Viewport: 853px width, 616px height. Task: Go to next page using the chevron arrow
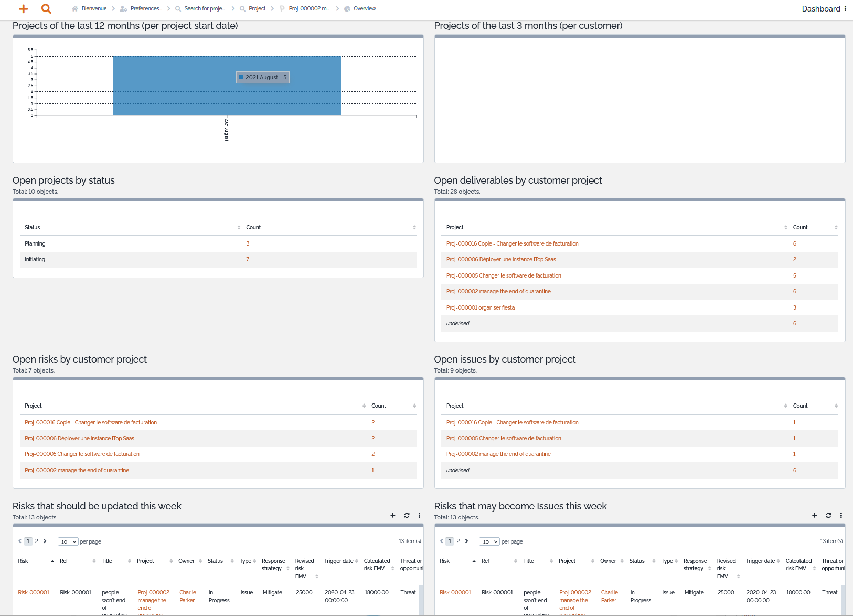pos(45,541)
